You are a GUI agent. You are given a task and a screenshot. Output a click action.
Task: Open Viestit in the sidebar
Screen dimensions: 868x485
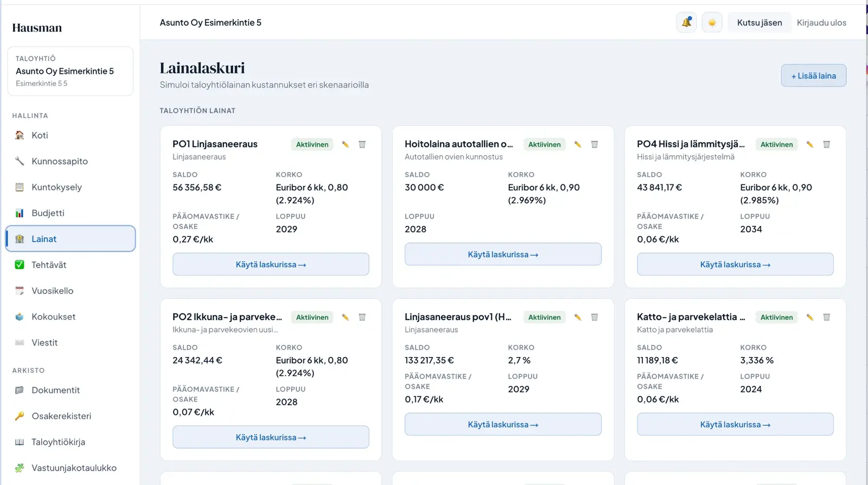pyautogui.click(x=71, y=343)
